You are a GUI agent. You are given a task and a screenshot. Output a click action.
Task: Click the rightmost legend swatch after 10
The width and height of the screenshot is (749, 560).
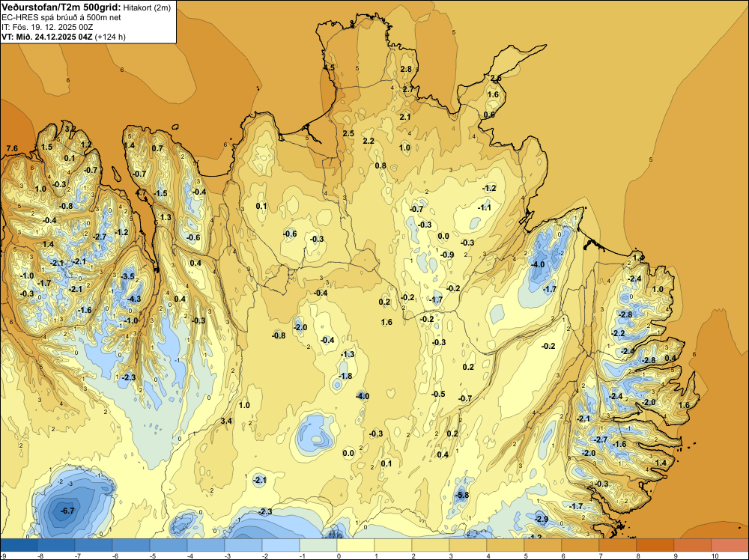(x=730, y=545)
